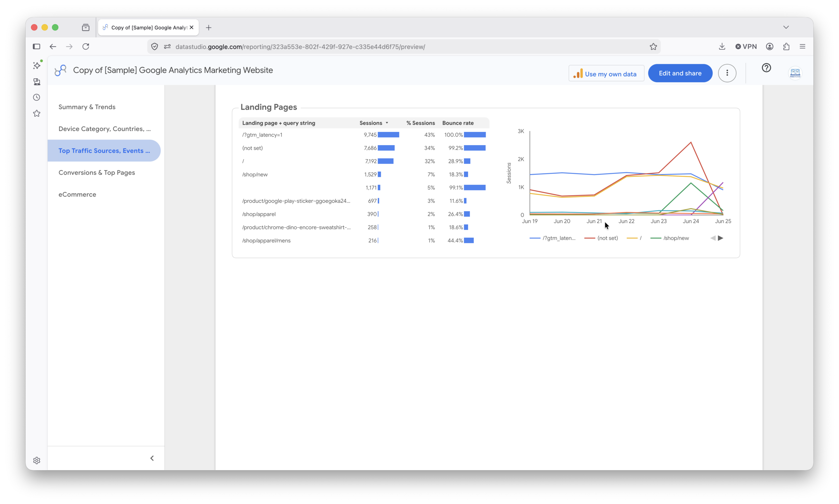Open the tracking protection shield icon
Screen dimensions: 839x504
[155, 47]
